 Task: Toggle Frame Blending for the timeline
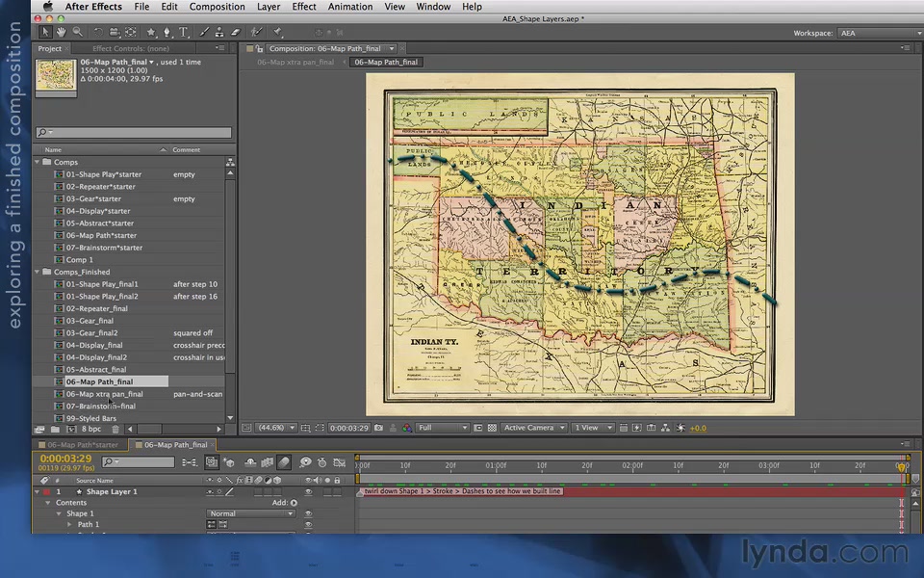[x=267, y=462]
